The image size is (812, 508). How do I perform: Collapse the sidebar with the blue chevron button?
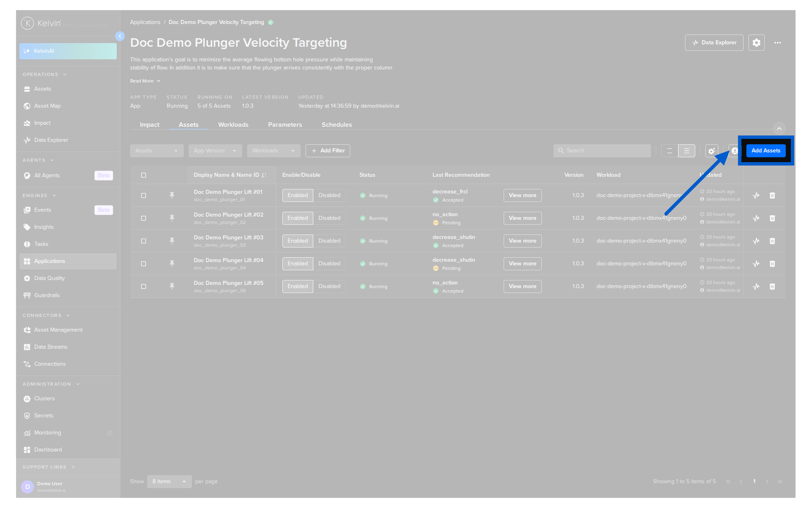(x=120, y=36)
